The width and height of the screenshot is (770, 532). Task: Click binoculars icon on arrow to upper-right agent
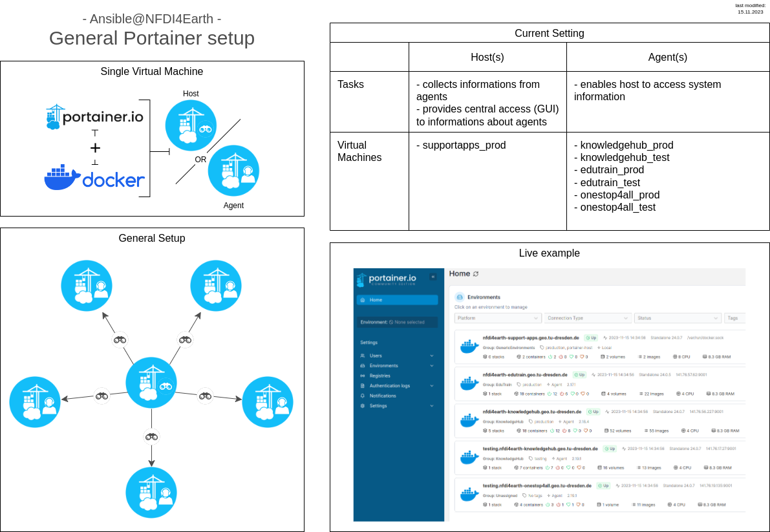pyautogui.click(x=185, y=339)
